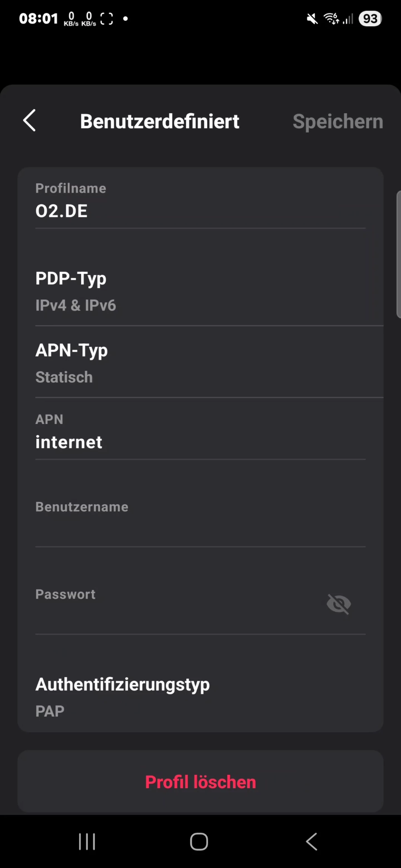Tap the back arrow beside Benutzerdefiniert
This screenshot has height=868, width=401.
(x=29, y=120)
